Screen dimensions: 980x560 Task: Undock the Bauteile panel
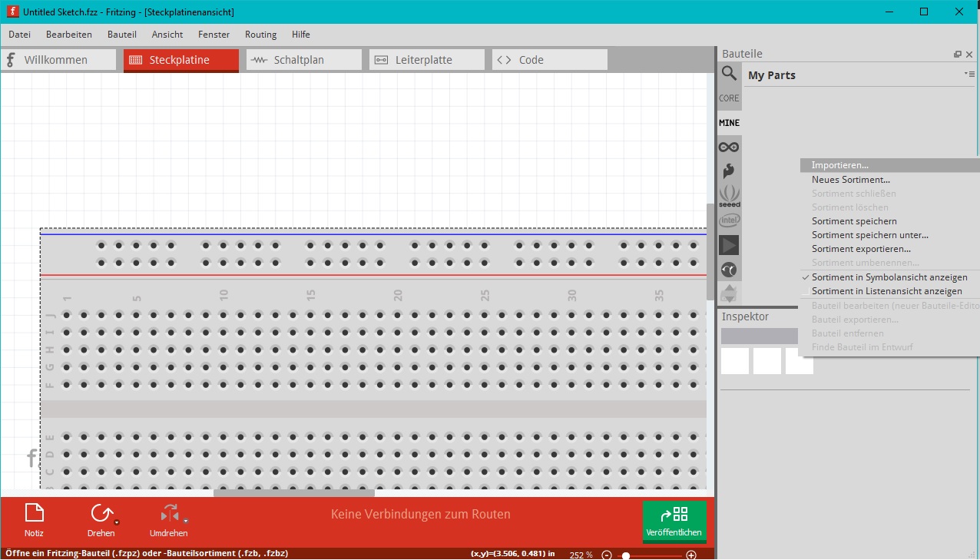(x=958, y=54)
